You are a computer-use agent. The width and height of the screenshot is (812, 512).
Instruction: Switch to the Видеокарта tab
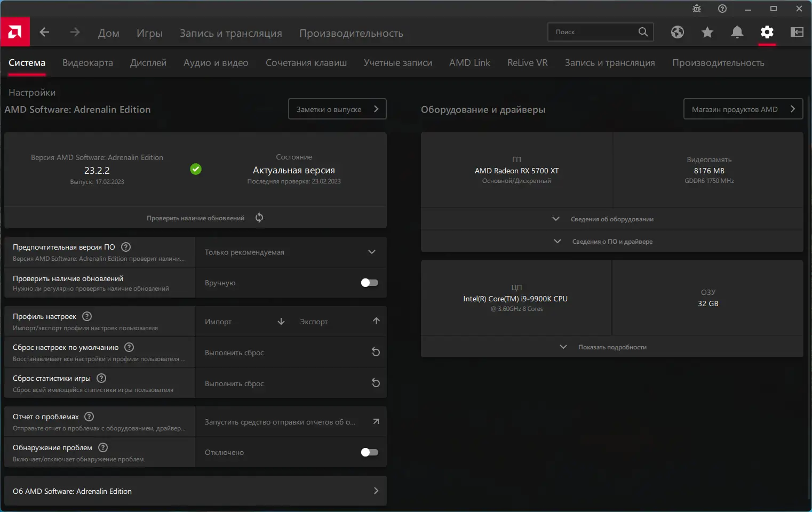87,62
